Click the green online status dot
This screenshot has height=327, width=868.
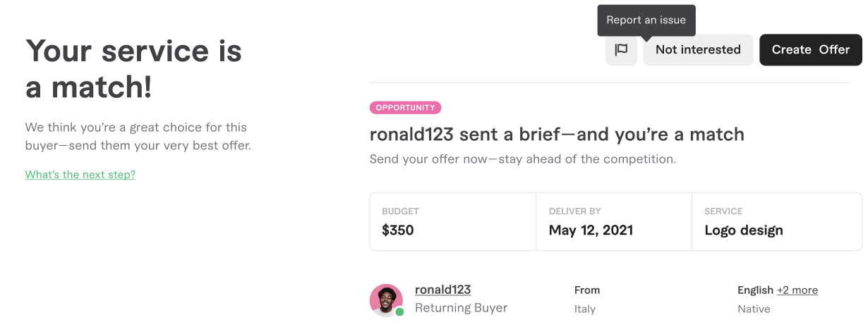click(399, 311)
